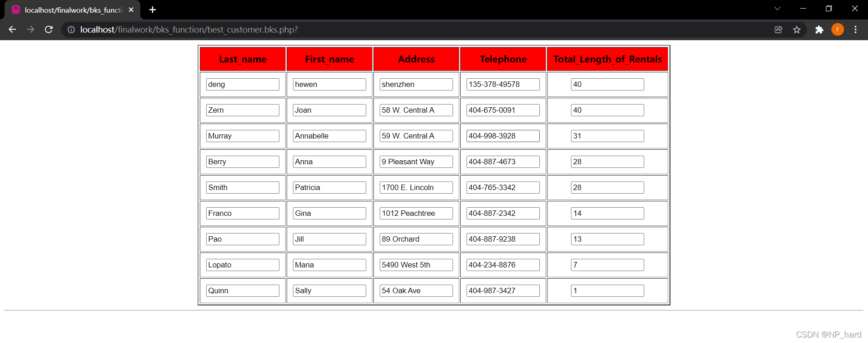Screen dimensions: 868x343
Task: Restore down the browser window
Action: click(x=829, y=9)
